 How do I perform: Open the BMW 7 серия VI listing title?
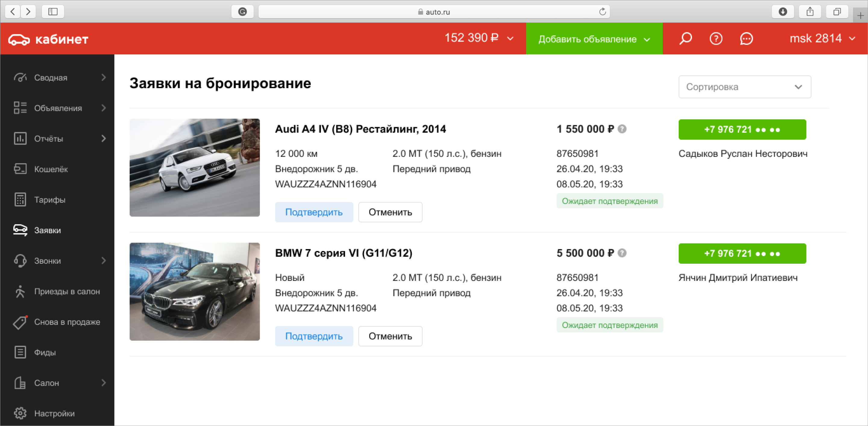(x=343, y=253)
